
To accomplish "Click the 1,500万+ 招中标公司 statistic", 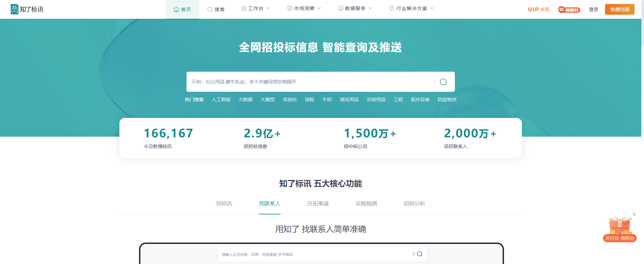I will [x=370, y=138].
